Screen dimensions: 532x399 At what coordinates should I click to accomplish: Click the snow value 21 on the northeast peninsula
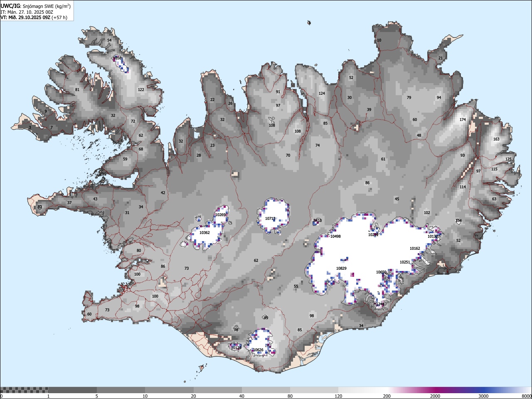(441, 58)
